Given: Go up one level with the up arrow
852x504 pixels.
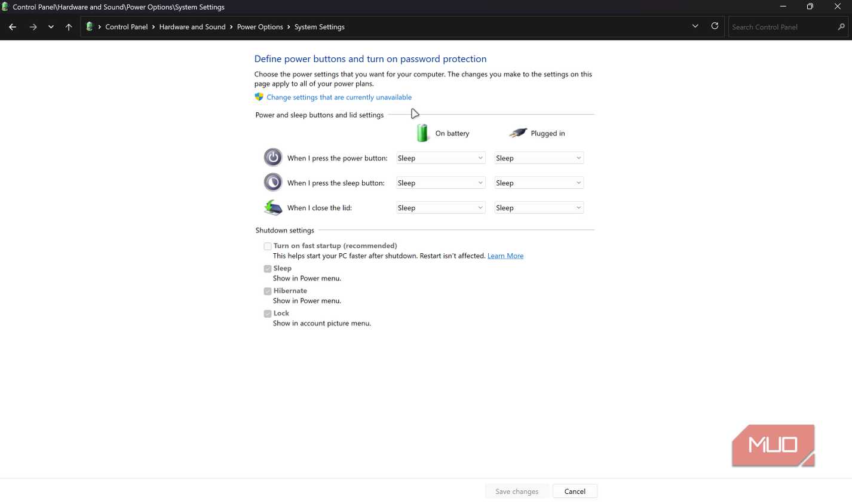Looking at the screenshot, I should coord(69,27).
